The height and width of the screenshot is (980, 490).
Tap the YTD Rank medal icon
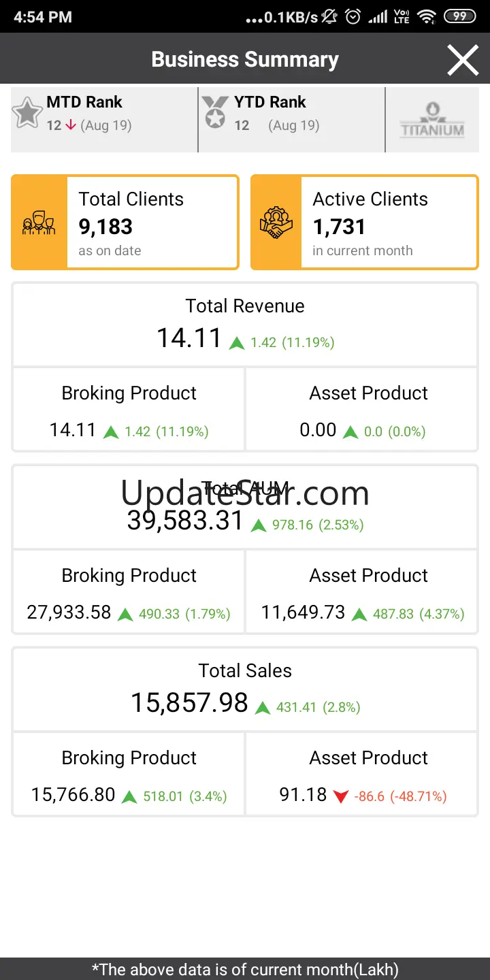(x=215, y=112)
